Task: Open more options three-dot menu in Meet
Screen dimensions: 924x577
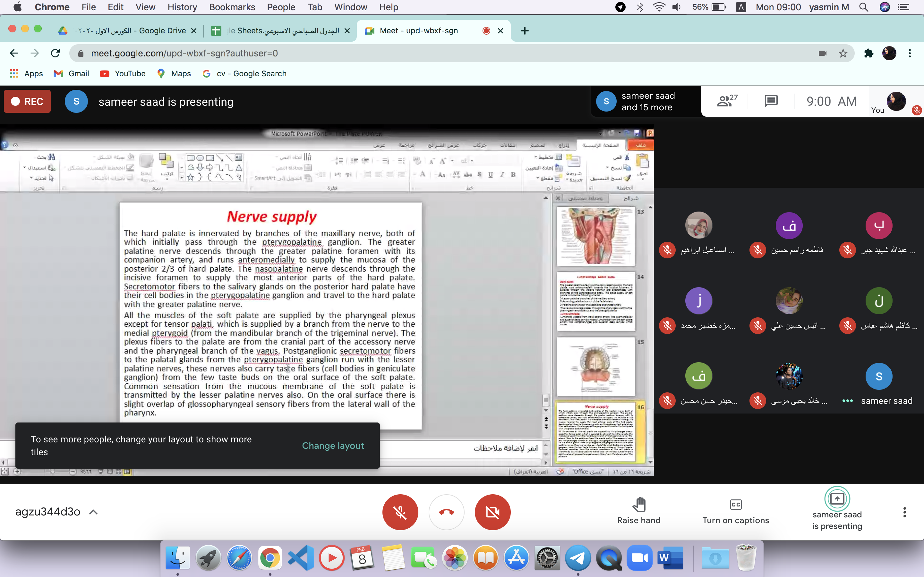Action: click(x=904, y=512)
